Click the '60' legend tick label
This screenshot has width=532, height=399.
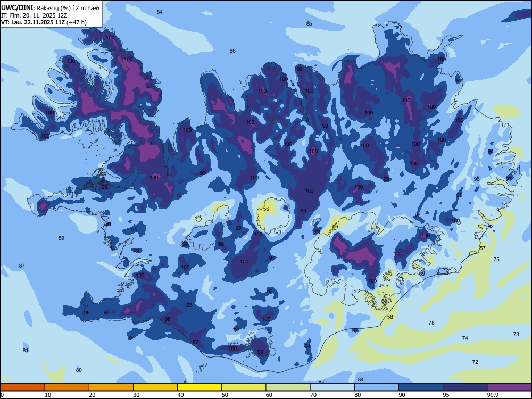click(269, 395)
